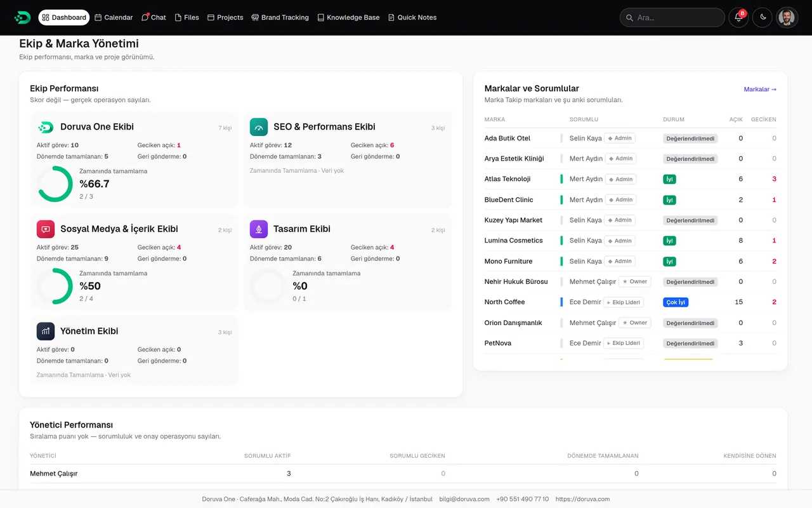Image resolution: width=812 pixels, height=508 pixels.
Task: Click the Mono Furniture brand name
Action: (x=508, y=262)
